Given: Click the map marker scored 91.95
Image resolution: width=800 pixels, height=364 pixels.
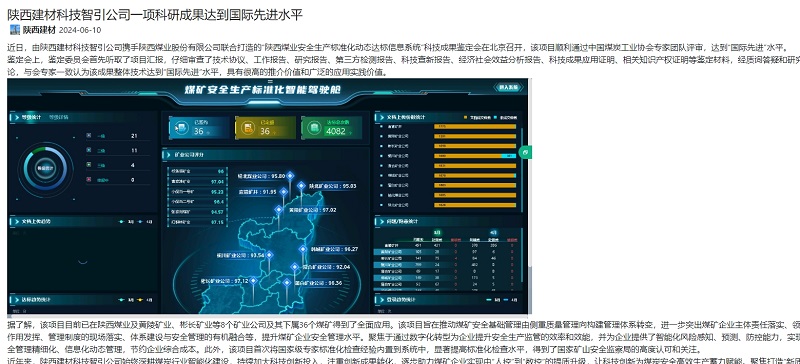Looking at the screenshot, I should 284,192.
